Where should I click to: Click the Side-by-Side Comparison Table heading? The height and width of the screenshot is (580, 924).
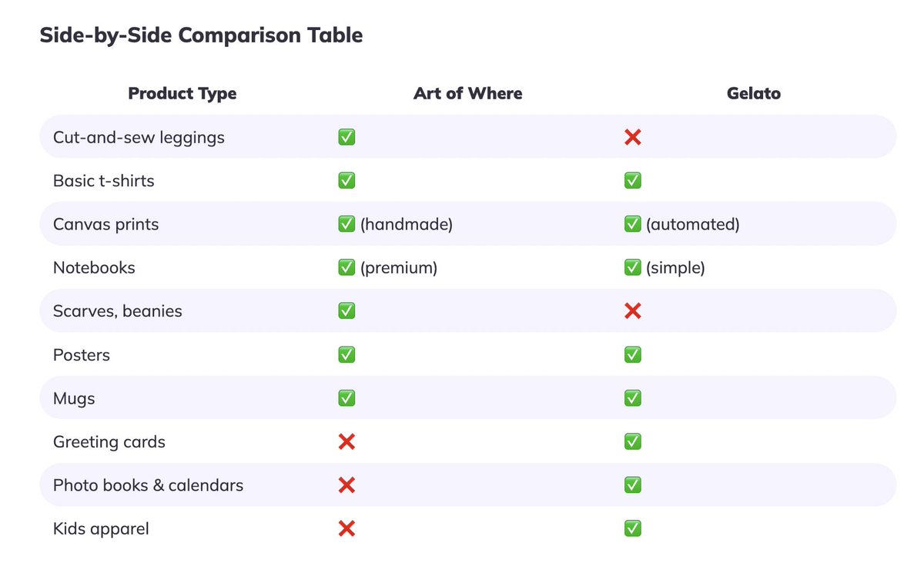pos(201,35)
